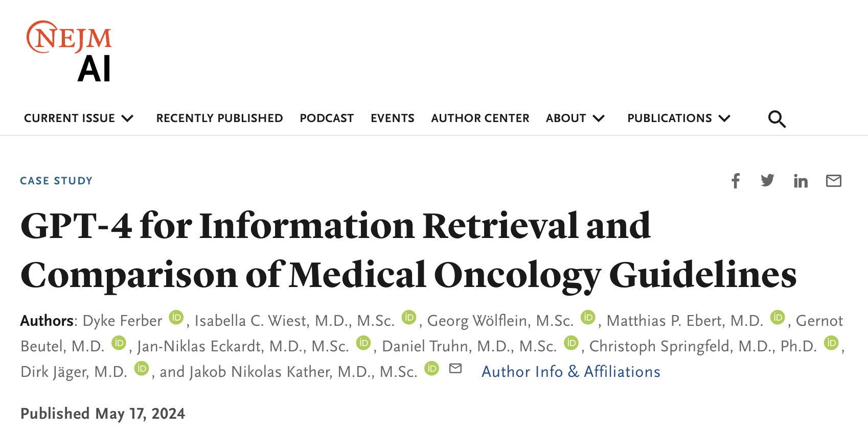Open the Events page
This screenshot has height=431, width=868.
click(x=393, y=118)
